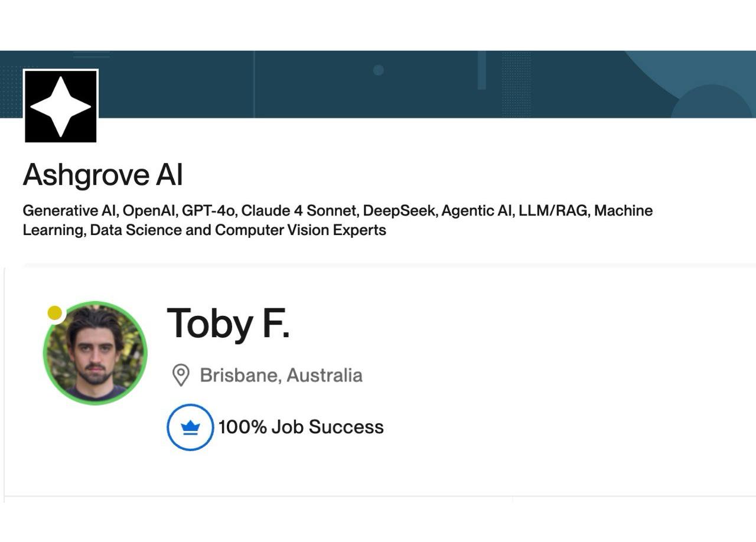Open the Ashgrove AI agency title
The image size is (756, 542).
pyautogui.click(x=103, y=175)
